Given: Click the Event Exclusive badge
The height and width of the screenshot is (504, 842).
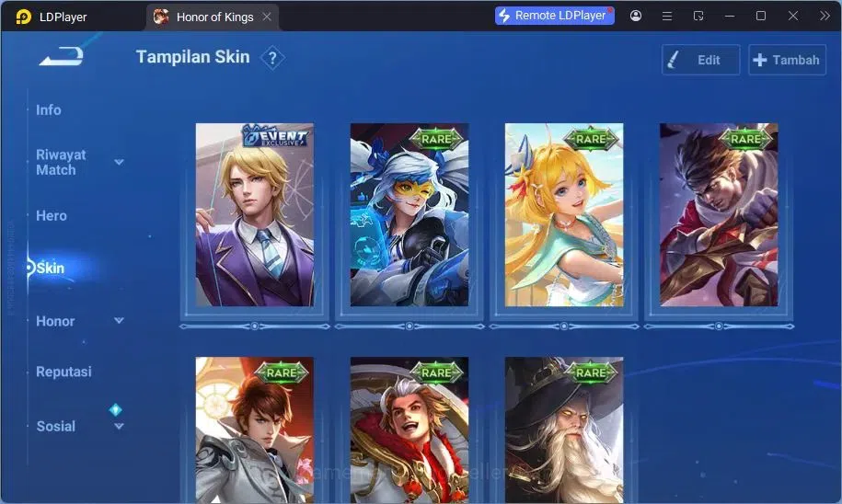Looking at the screenshot, I should click(x=275, y=137).
